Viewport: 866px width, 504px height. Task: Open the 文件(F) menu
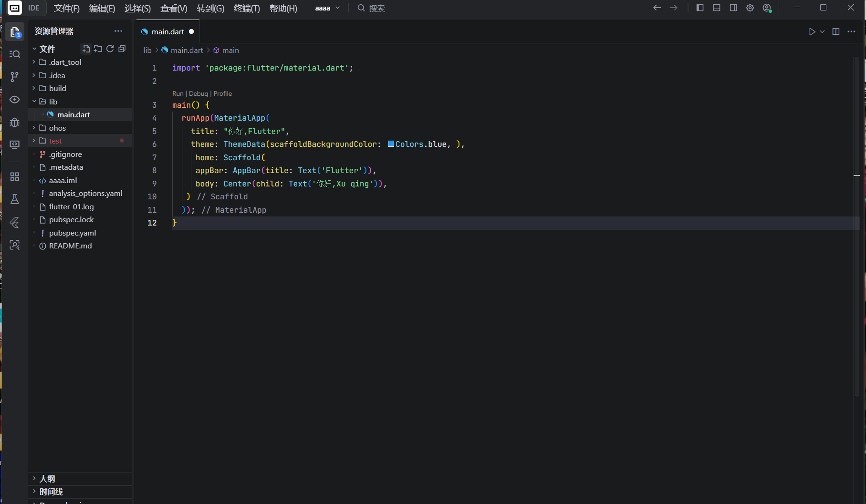pos(67,8)
